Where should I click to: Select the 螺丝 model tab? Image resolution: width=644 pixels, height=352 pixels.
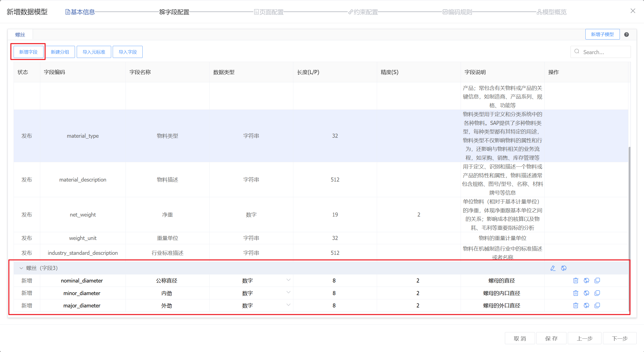click(x=20, y=35)
